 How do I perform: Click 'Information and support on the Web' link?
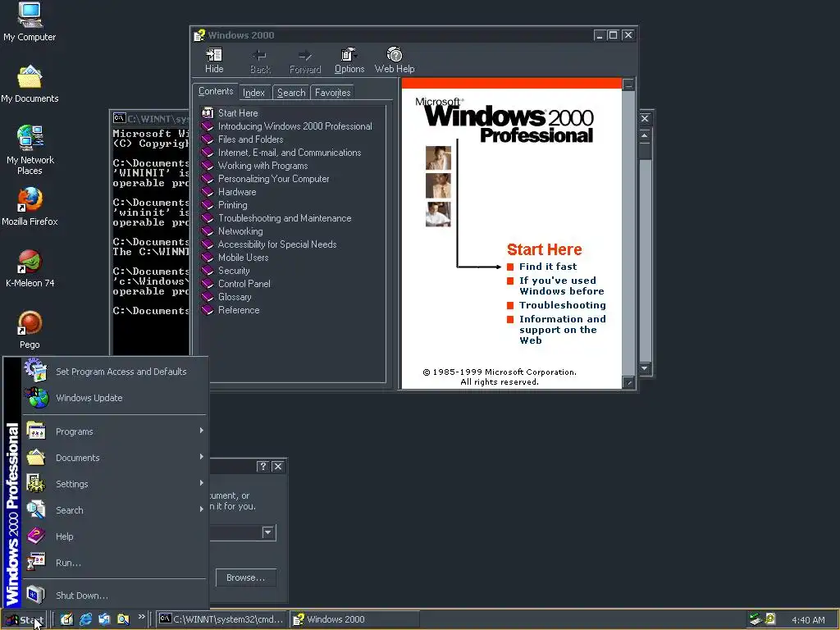(563, 330)
